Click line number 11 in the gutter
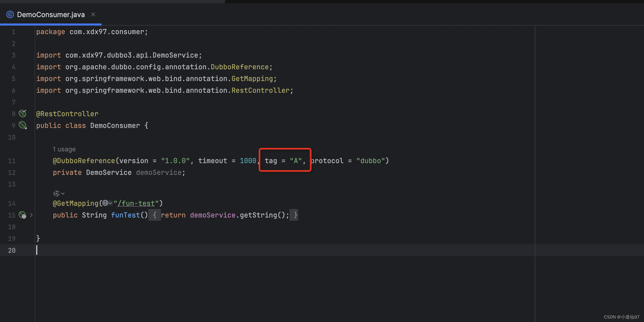 (12, 161)
